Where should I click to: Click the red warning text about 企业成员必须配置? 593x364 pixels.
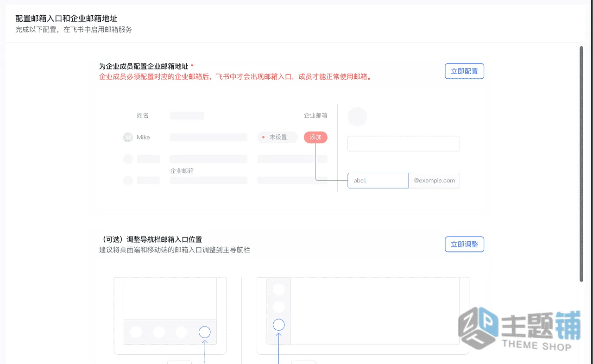click(235, 77)
